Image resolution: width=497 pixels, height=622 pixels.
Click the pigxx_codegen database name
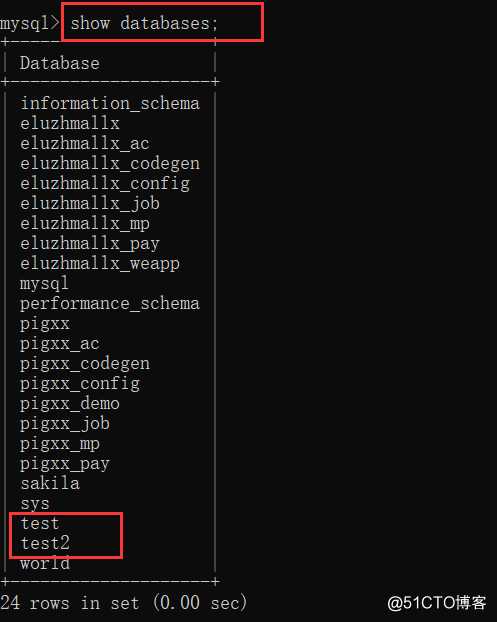85,364
